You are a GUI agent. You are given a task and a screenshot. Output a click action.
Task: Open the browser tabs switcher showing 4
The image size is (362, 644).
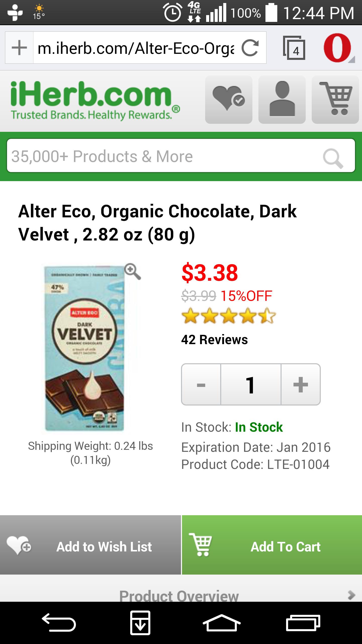point(294,48)
